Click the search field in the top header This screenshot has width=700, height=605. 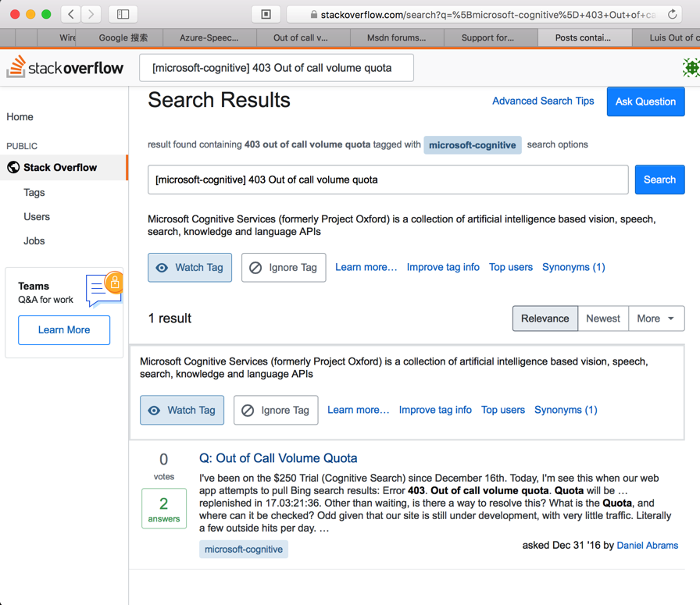(x=277, y=68)
